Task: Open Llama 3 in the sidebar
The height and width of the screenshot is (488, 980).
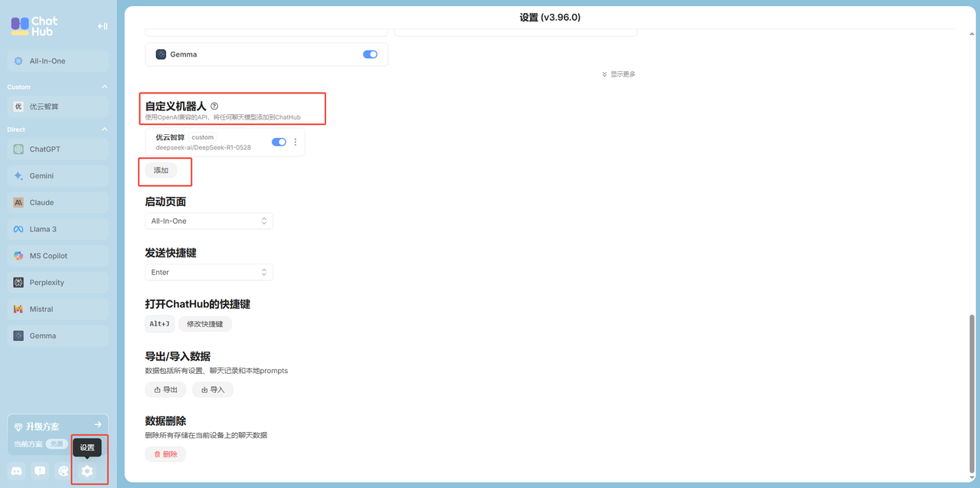Action: (x=58, y=229)
